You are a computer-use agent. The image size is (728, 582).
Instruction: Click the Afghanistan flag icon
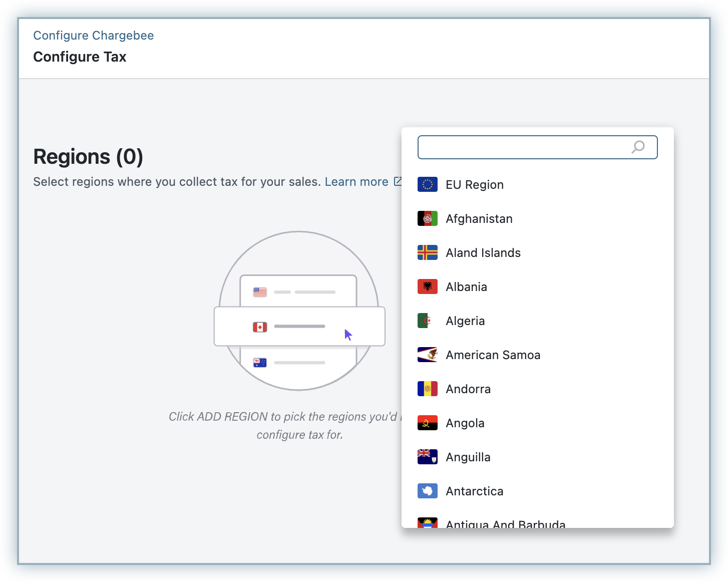click(x=427, y=218)
